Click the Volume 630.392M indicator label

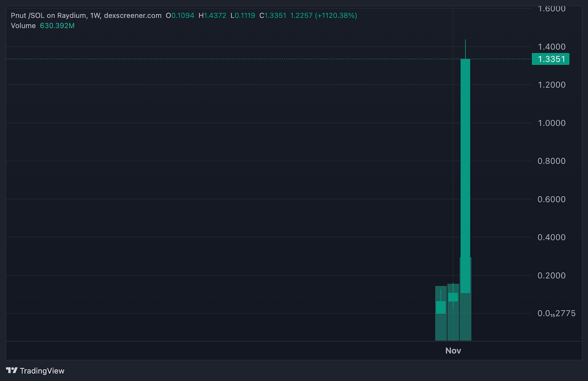[x=43, y=26]
